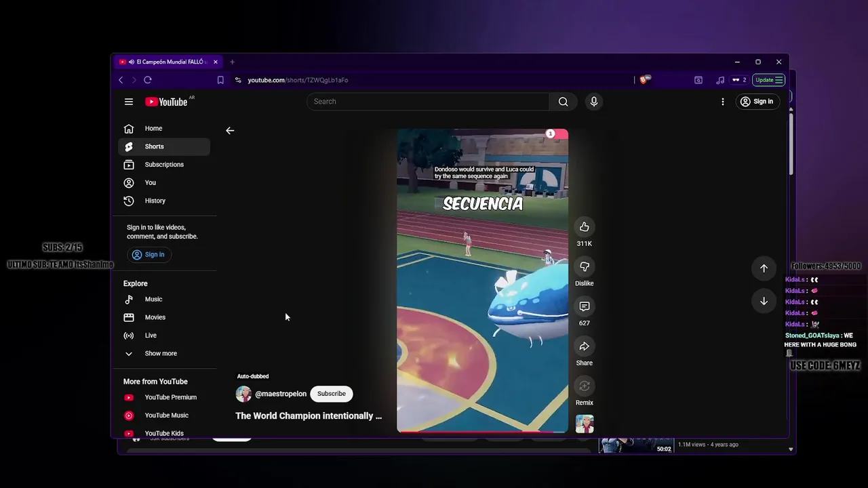
Task: Open YouTube Music link
Action: (x=164, y=415)
